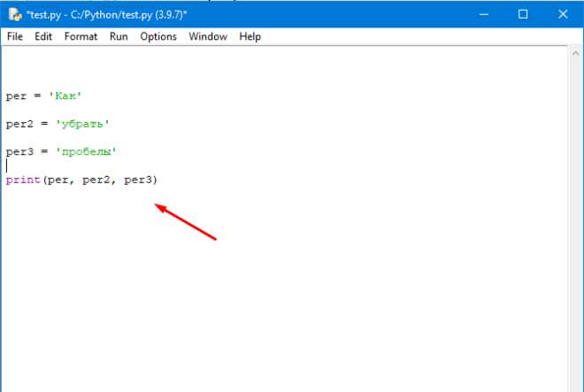Click on the 'Как' string literal
The width and height of the screenshot is (584, 392).
(65, 96)
